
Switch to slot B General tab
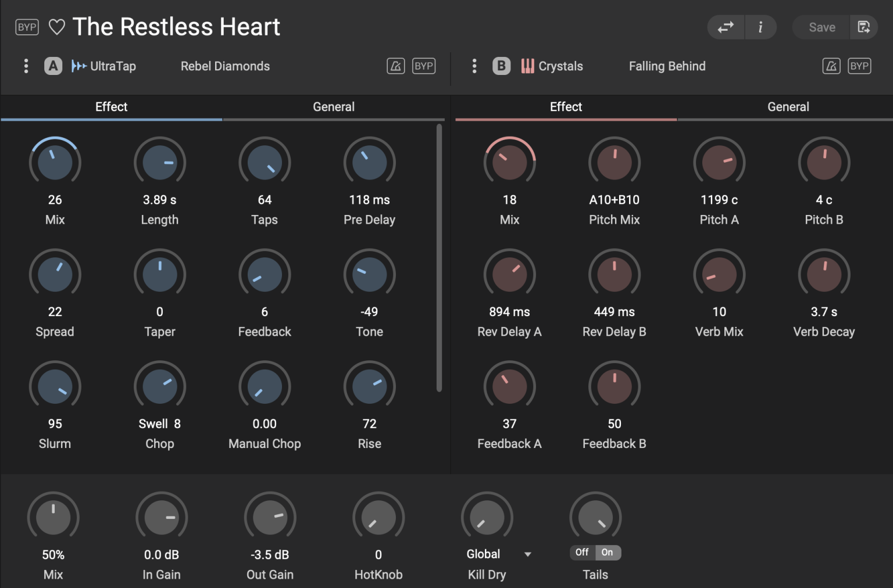click(788, 107)
